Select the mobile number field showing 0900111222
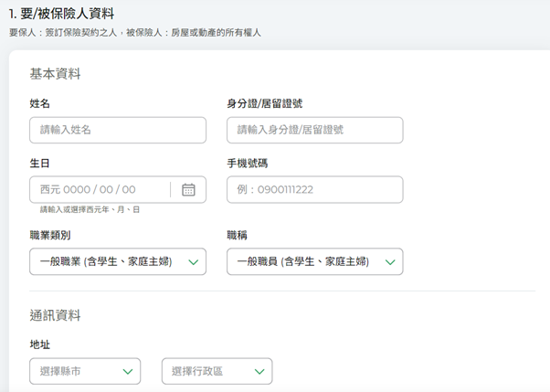This screenshot has height=392, width=550. point(314,190)
